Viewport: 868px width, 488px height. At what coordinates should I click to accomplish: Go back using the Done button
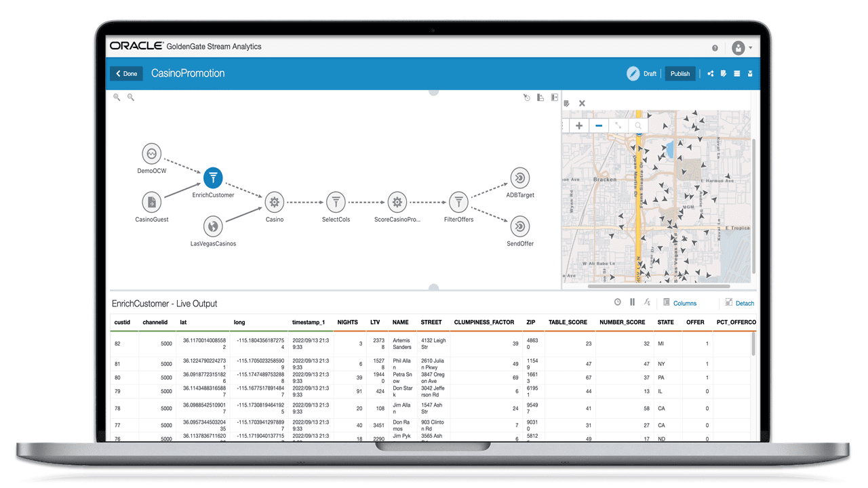(125, 73)
